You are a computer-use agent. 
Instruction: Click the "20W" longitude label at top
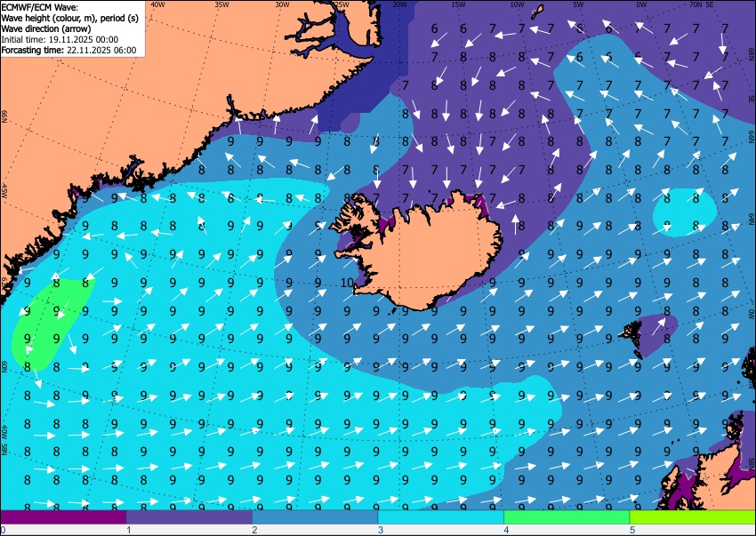[399, 4]
